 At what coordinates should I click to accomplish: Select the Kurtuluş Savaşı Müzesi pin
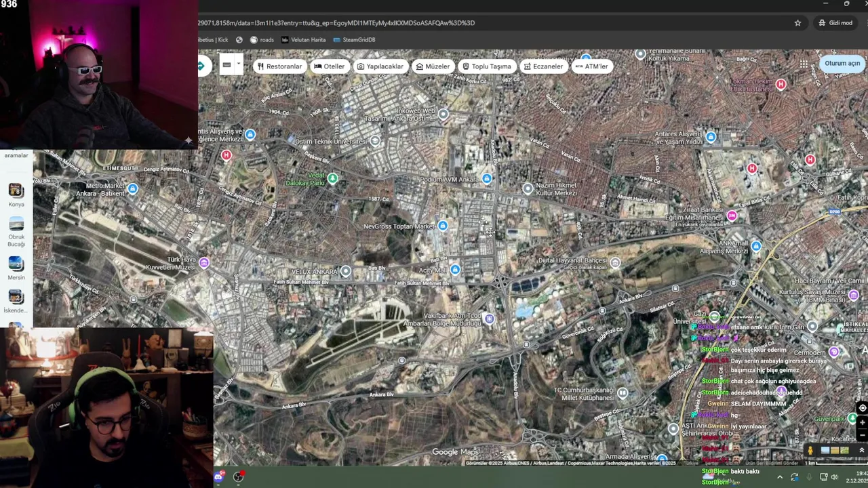(x=854, y=294)
